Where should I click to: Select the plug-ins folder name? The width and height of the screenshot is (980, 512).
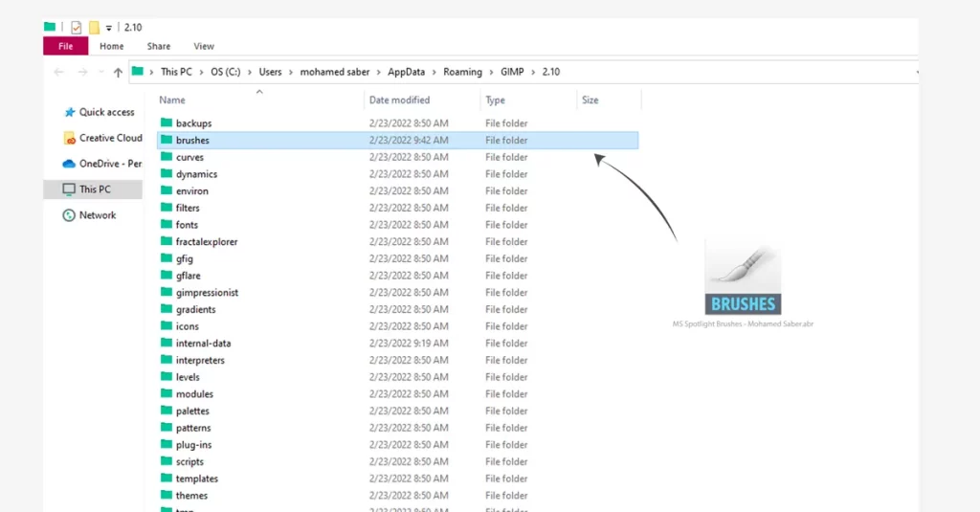click(193, 444)
